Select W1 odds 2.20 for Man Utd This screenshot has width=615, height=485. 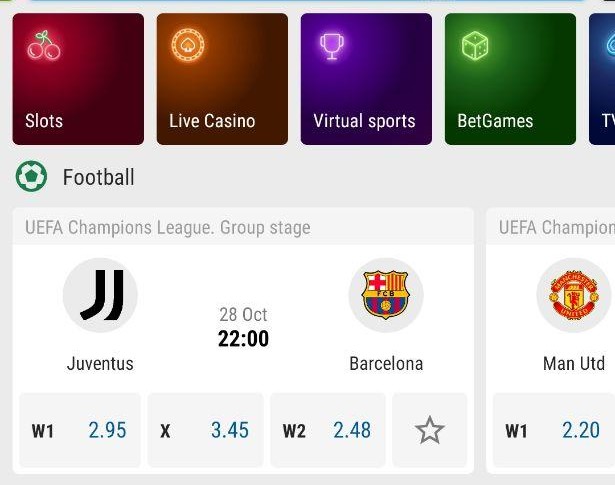click(554, 430)
